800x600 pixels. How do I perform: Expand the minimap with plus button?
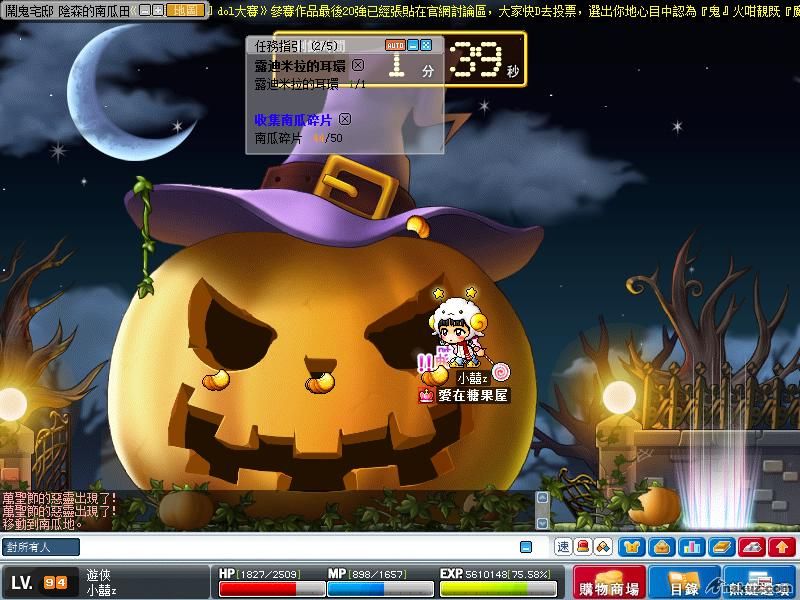pyautogui.click(x=158, y=9)
